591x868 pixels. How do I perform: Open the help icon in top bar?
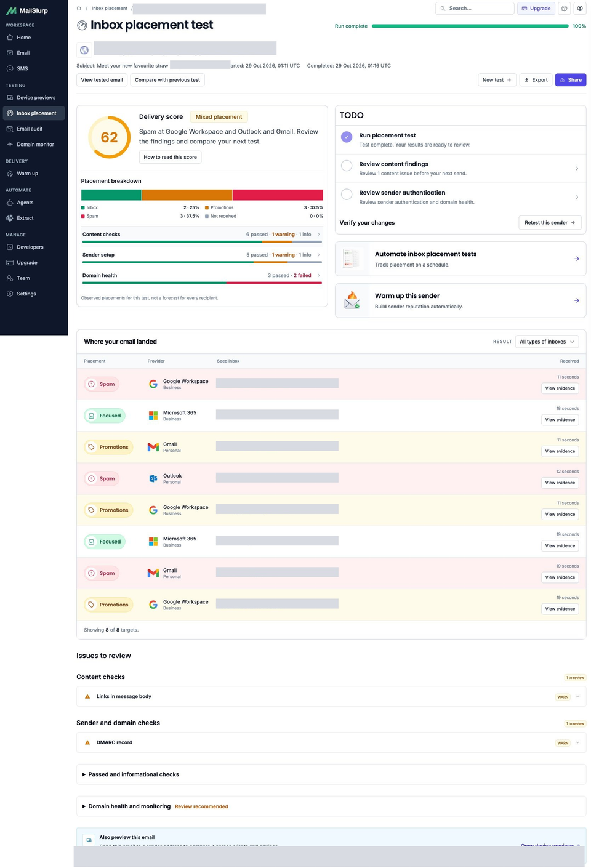coord(565,9)
